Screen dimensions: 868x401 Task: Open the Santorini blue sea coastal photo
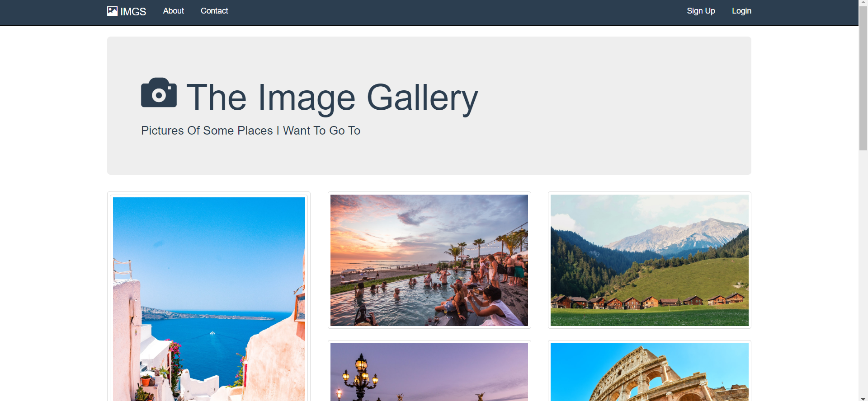(209, 298)
